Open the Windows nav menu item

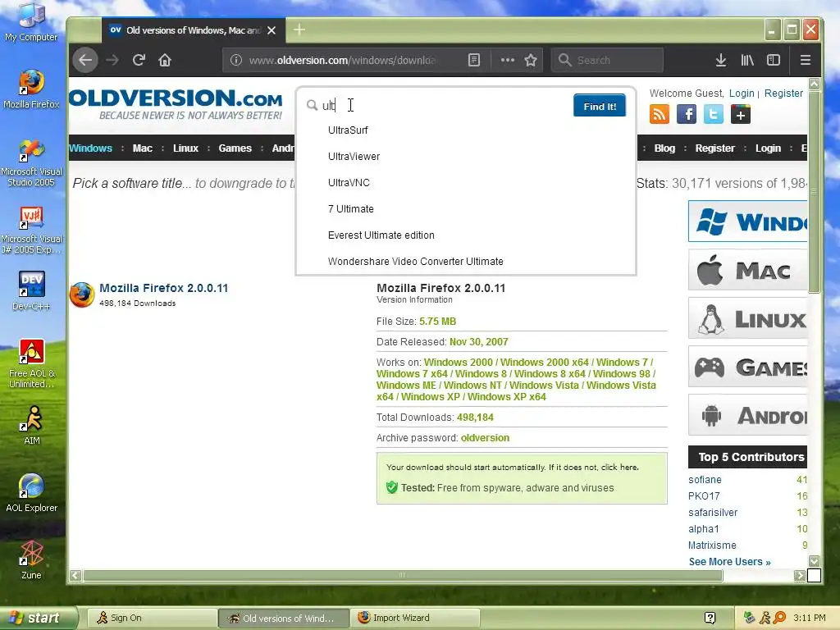point(90,148)
